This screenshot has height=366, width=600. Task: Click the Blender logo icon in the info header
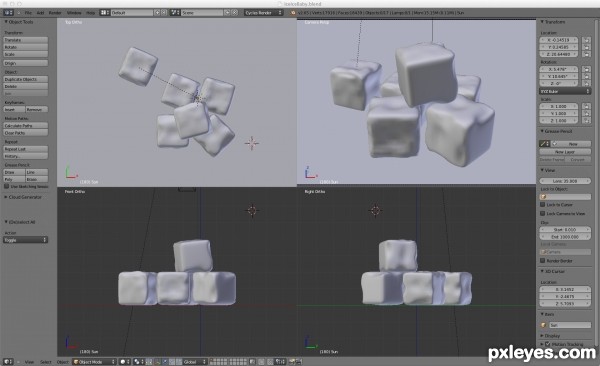point(293,13)
